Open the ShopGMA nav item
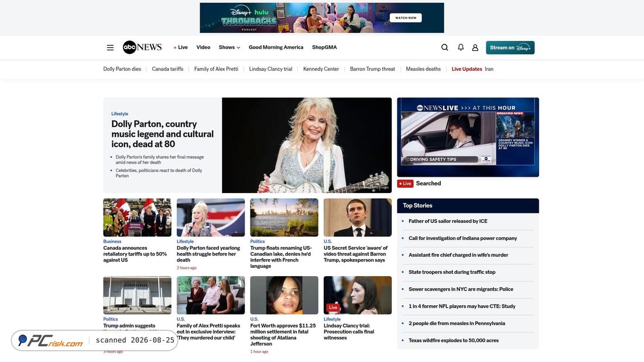The image size is (644, 362). click(x=324, y=47)
